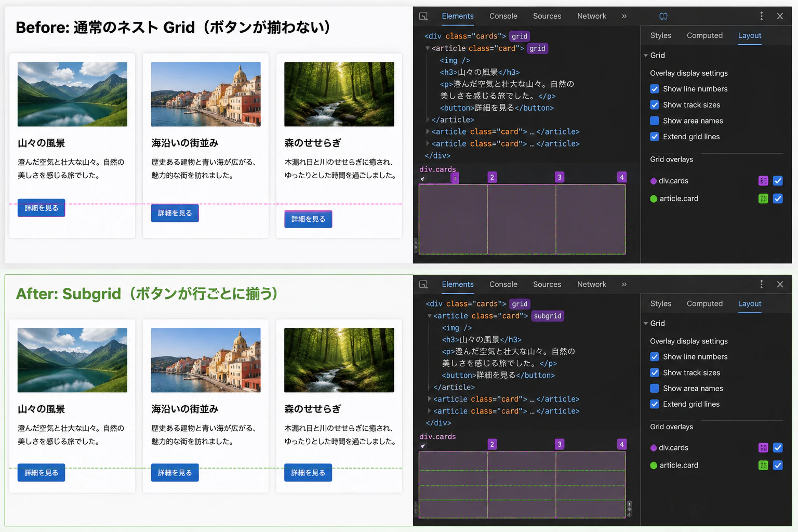Toggle Show line numbers in Before DevTools

655,89
